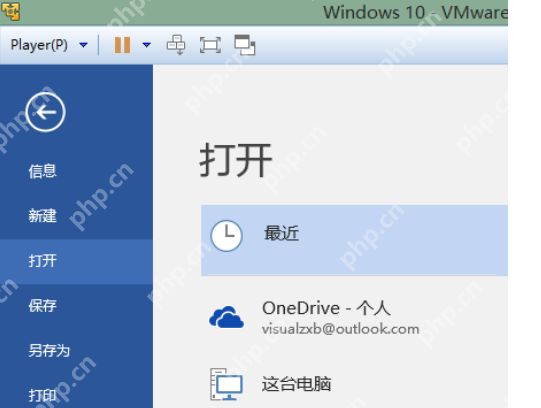The width and height of the screenshot is (541, 408).
Task: Send Ctrl+Alt+Del to virtual machine icon
Action: pyautogui.click(x=176, y=45)
